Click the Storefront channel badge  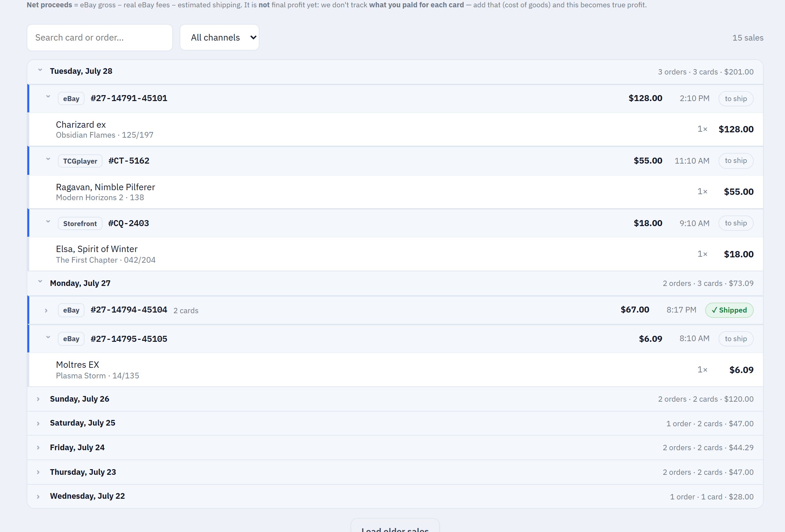coord(80,223)
